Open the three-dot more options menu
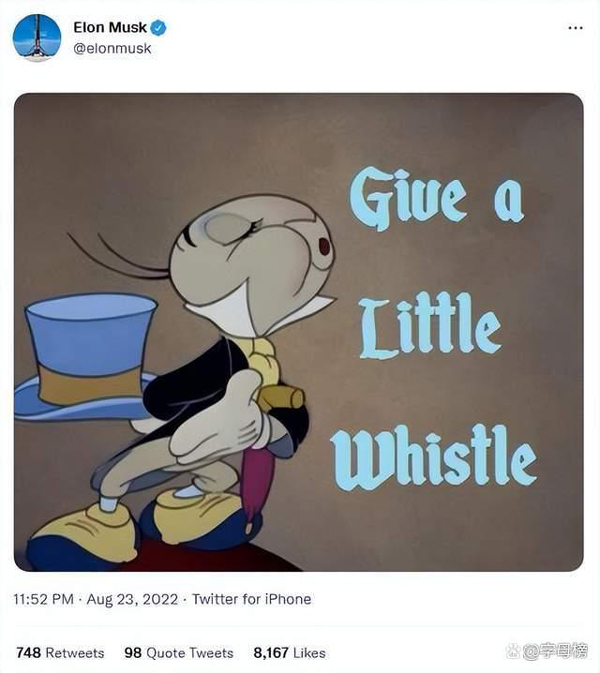This screenshot has height=673, width=600. [575, 28]
